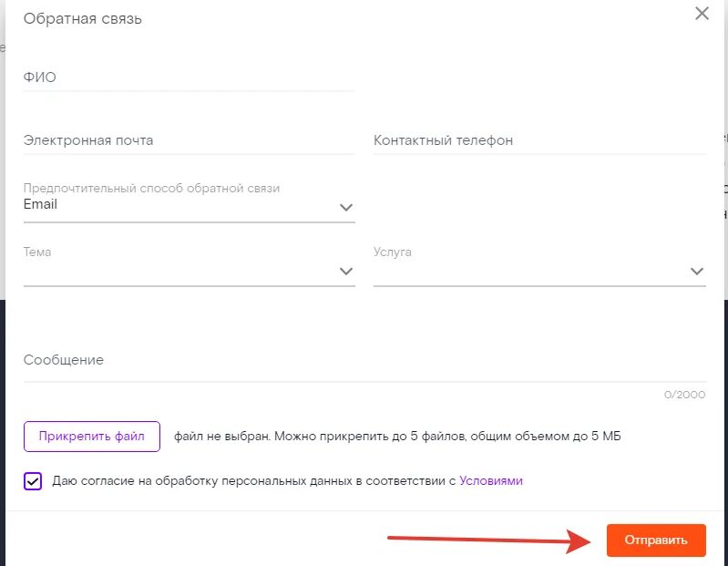Image resolution: width=728 pixels, height=566 pixels.
Task: Click the "Обратная связь" dialog heading
Action: point(83,18)
